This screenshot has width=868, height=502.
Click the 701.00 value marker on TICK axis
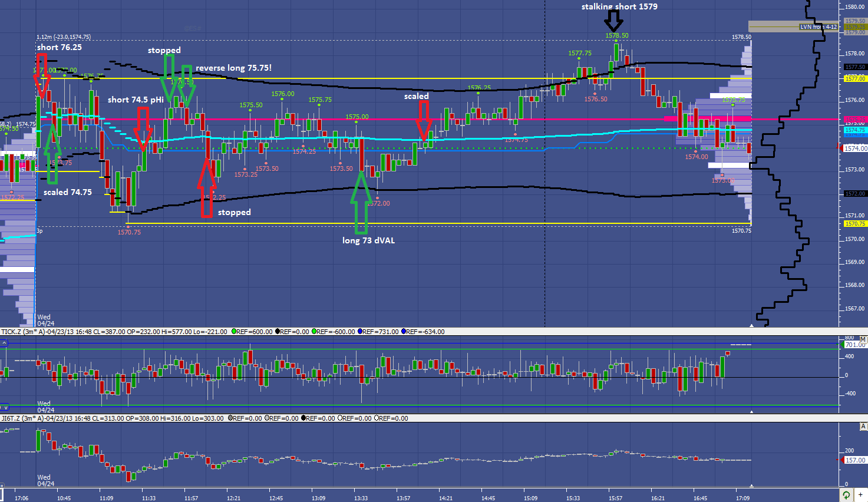click(x=854, y=345)
